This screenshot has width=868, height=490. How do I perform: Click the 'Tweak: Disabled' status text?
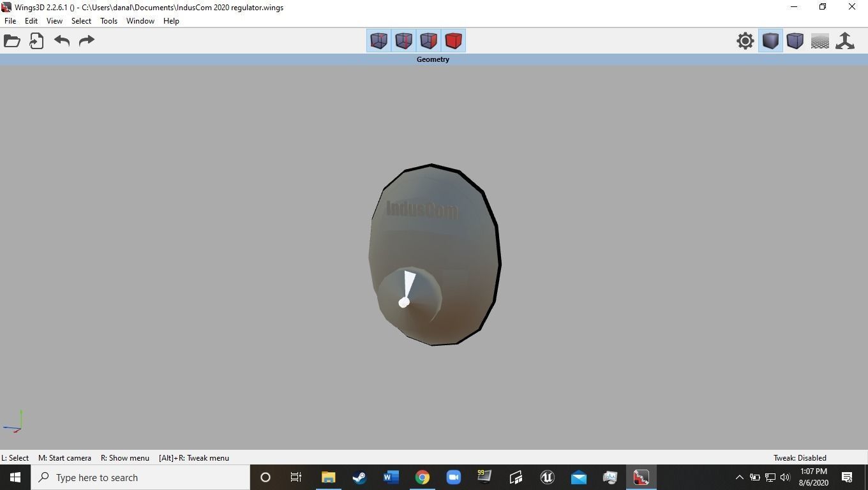tap(800, 458)
